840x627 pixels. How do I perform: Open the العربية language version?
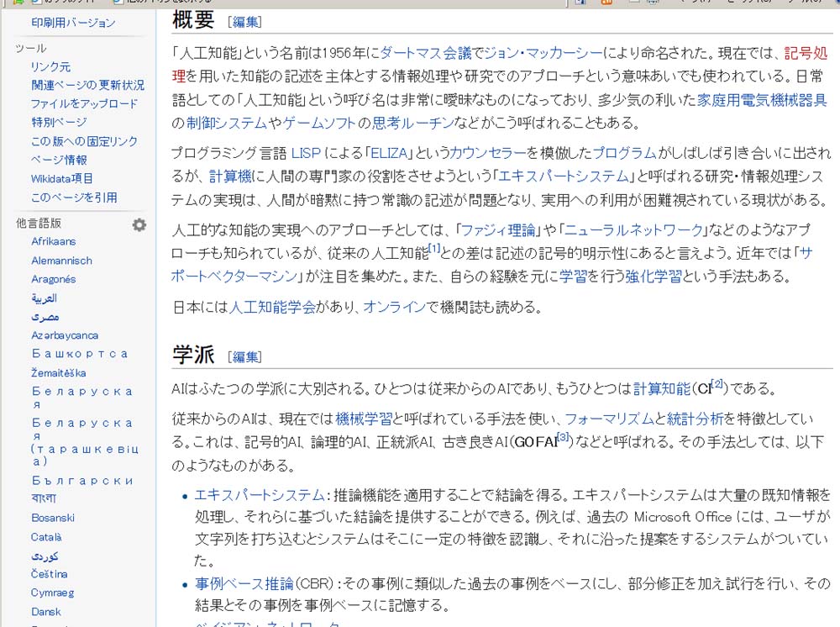44,298
